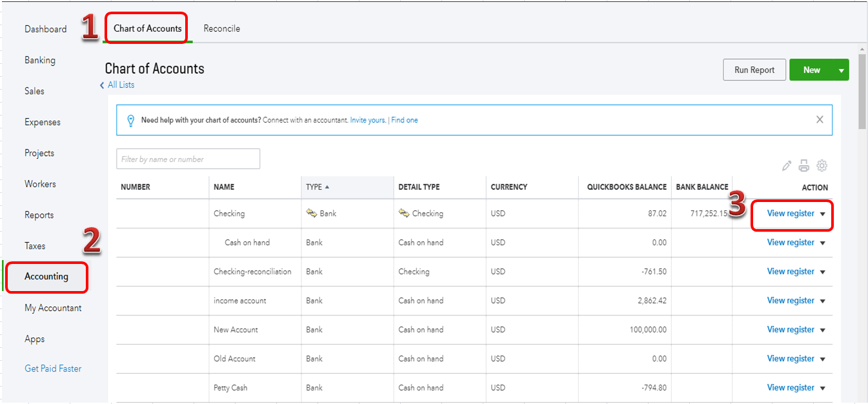Switch to the Reconcile tab
Viewport: 868px width, 404px height.
pyautogui.click(x=221, y=28)
